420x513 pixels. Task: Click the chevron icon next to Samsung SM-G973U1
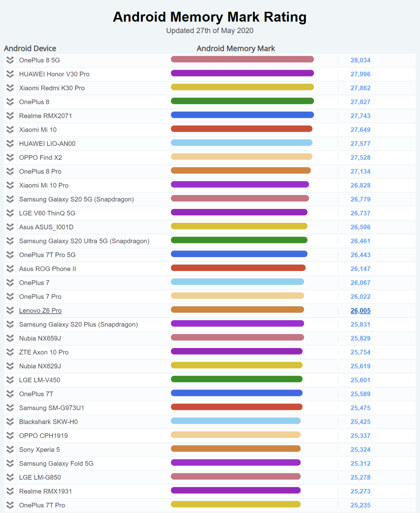[x=10, y=408]
